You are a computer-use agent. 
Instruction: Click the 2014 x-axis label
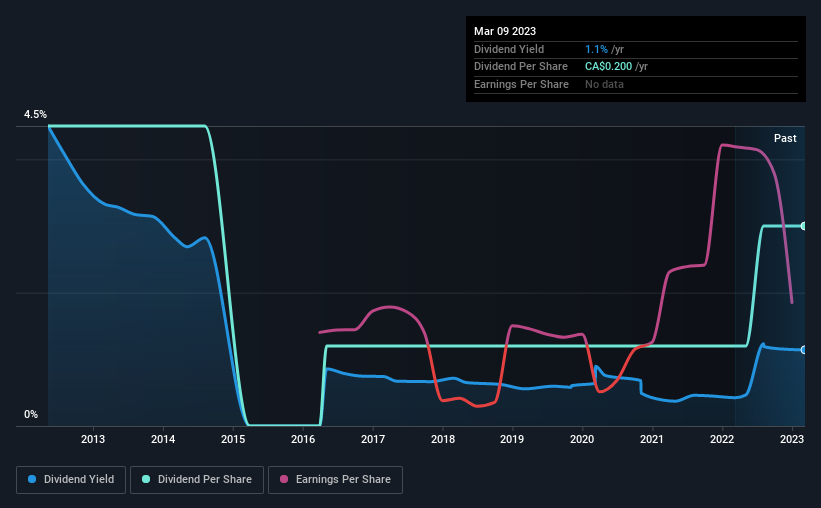[x=163, y=439]
